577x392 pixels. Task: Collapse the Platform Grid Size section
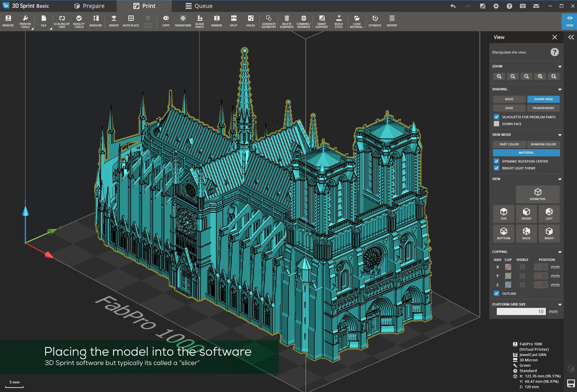[560, 304]
